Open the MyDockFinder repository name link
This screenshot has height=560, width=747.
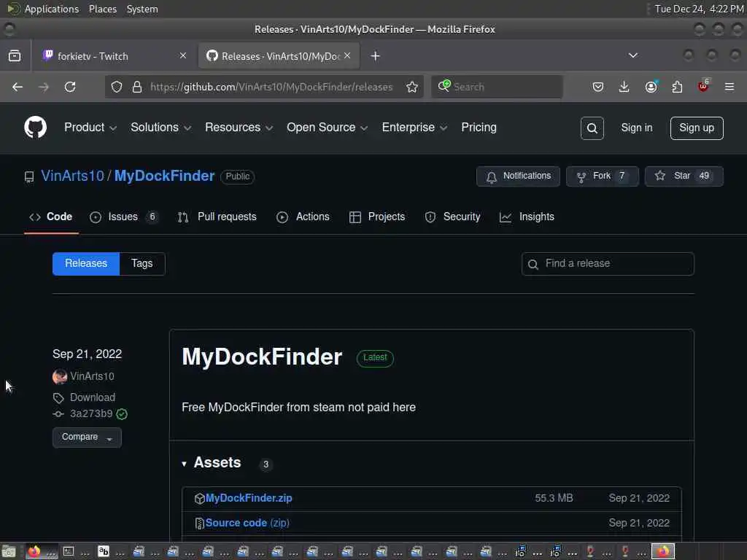click(x=164, y=176)
